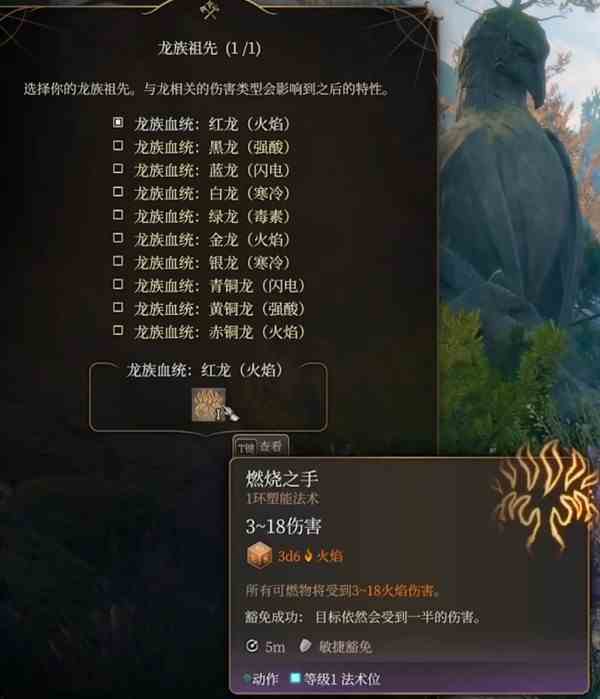Tick the 蓝龙 (闪电) bloodline checkbox
600x699 pixels.
pos(118,169)
